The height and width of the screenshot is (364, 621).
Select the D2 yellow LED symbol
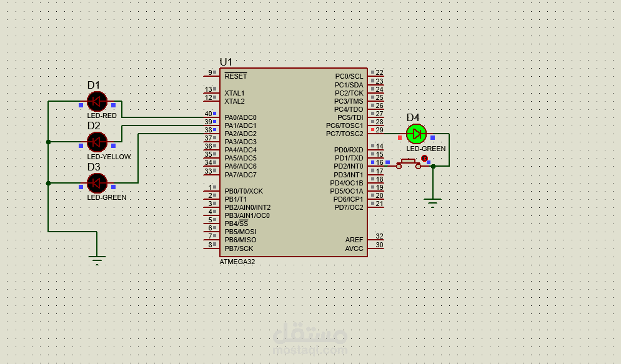tap(97, 142)
